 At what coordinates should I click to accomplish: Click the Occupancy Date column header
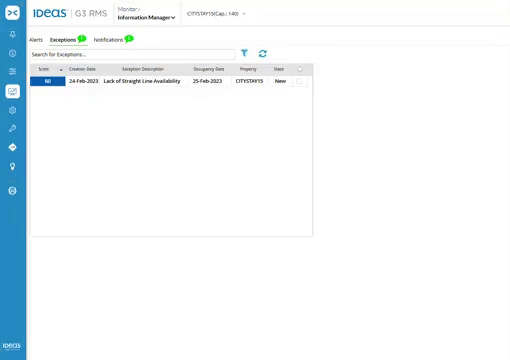pos(209,69)
